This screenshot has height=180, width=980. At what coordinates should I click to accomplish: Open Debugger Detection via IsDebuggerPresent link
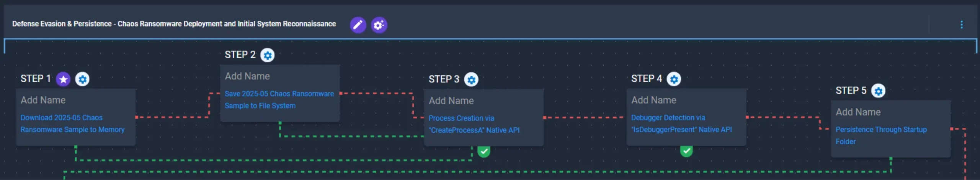pos(681,123)
